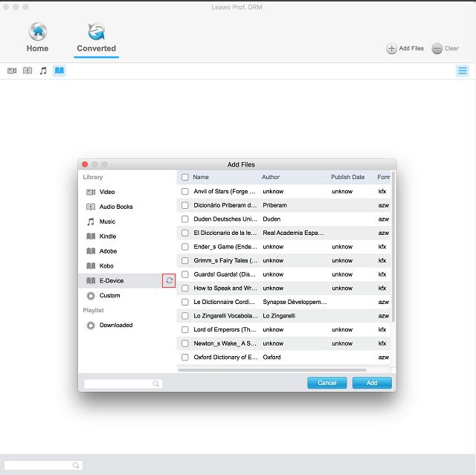
Task: Check the Grimm_s Fairy Tales book
Action: 185,261
